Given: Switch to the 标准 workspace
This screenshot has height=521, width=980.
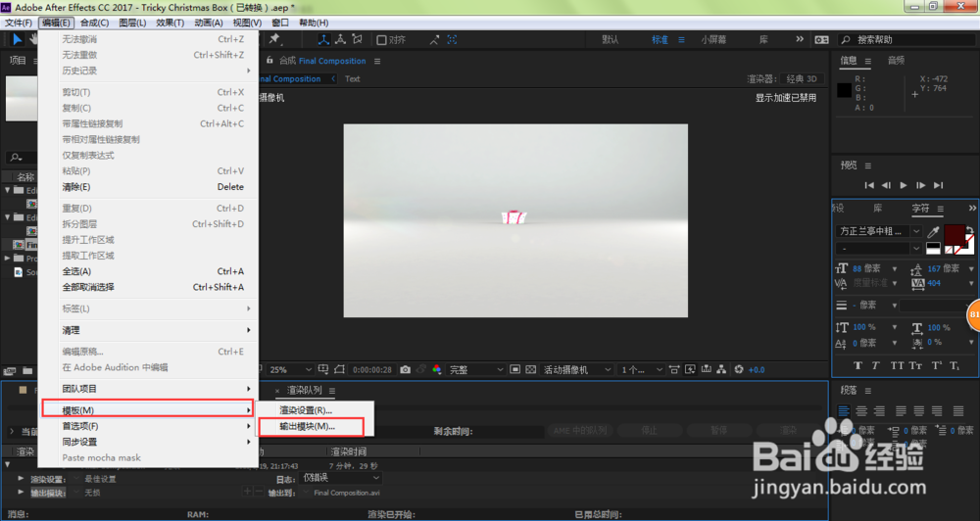Looking at the screenshot, I should tap(660, 39).
